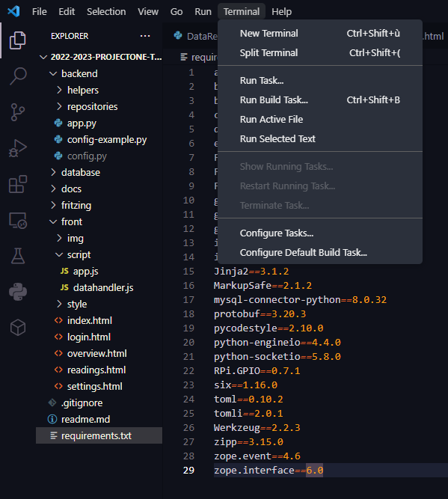Expand the docs folder
The width and height of the screenshot is (448, 499).
point(53,189)
